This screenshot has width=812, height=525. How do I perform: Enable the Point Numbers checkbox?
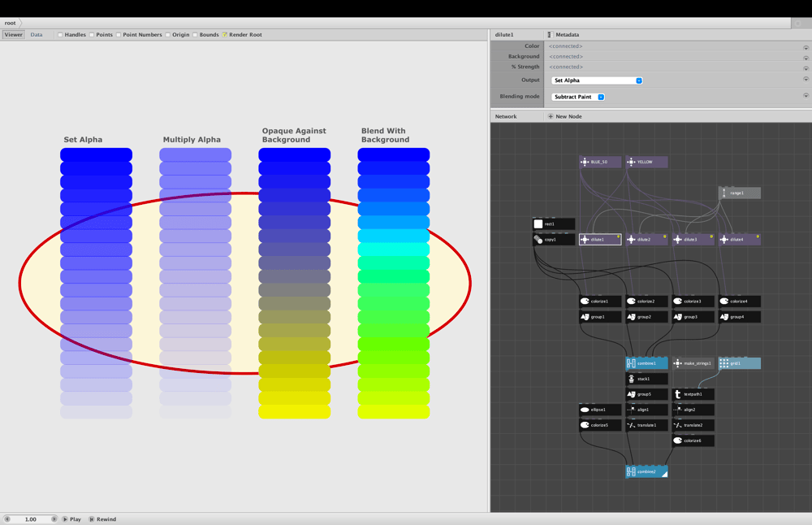click(119, 35)
